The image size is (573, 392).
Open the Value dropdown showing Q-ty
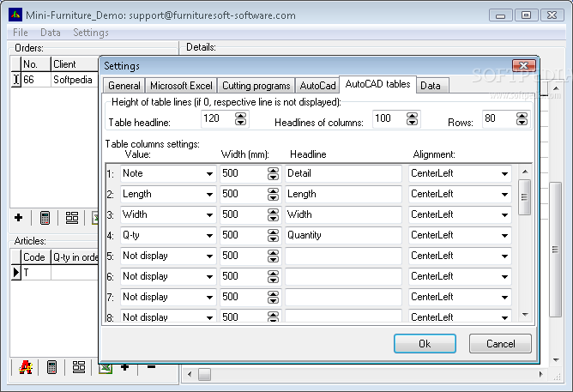209,235
